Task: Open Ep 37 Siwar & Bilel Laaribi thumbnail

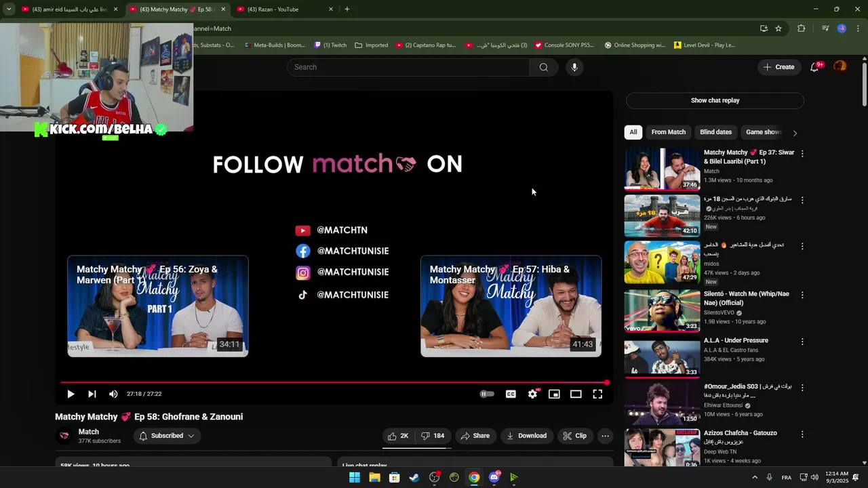Action: 662,169
